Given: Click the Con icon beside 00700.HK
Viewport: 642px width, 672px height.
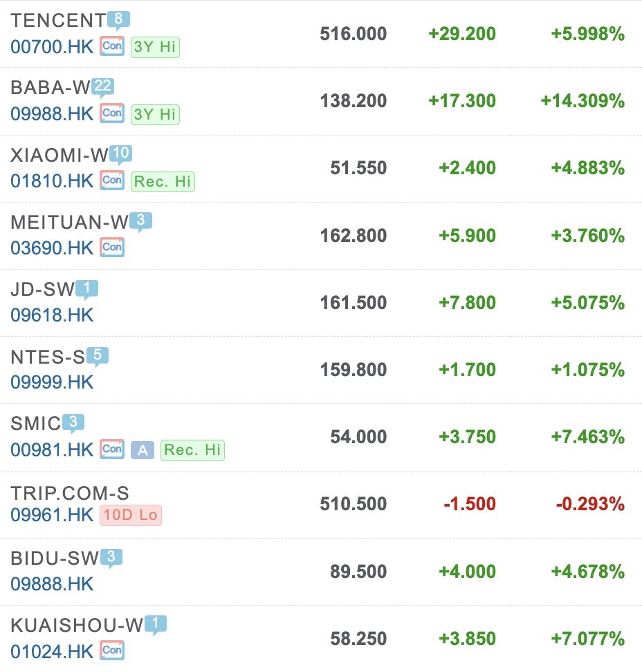Looking at the screenshot, I should [112, 46].
